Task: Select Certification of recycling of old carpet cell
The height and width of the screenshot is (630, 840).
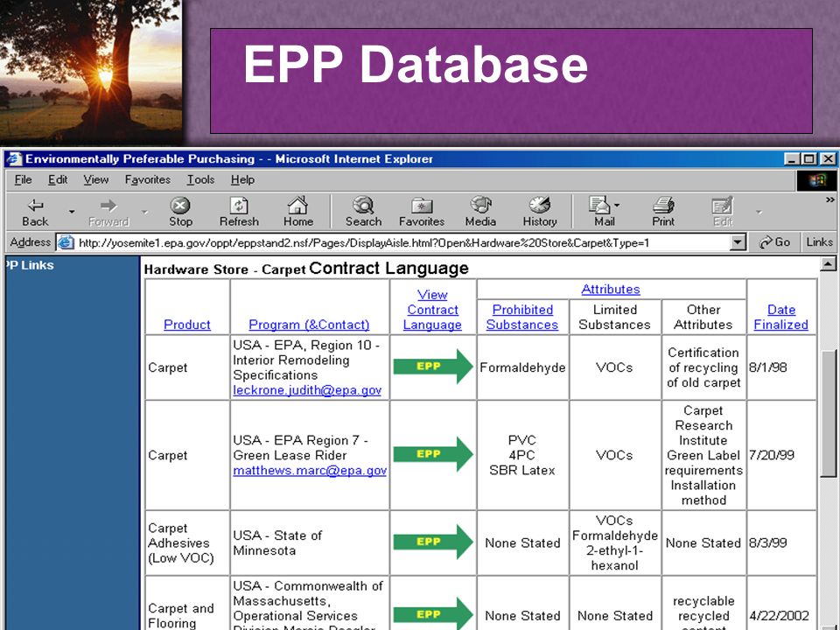Action: [x=703, y=367]
